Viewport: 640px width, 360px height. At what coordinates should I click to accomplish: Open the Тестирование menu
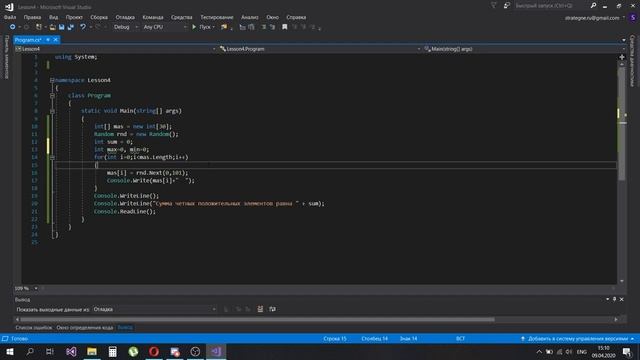(217, 17)
